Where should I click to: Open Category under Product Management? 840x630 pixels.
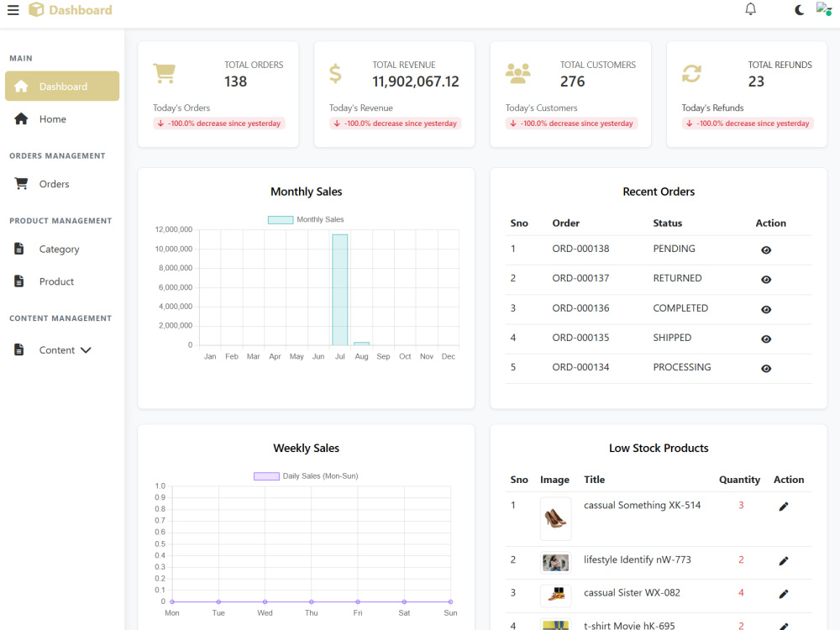62,249
